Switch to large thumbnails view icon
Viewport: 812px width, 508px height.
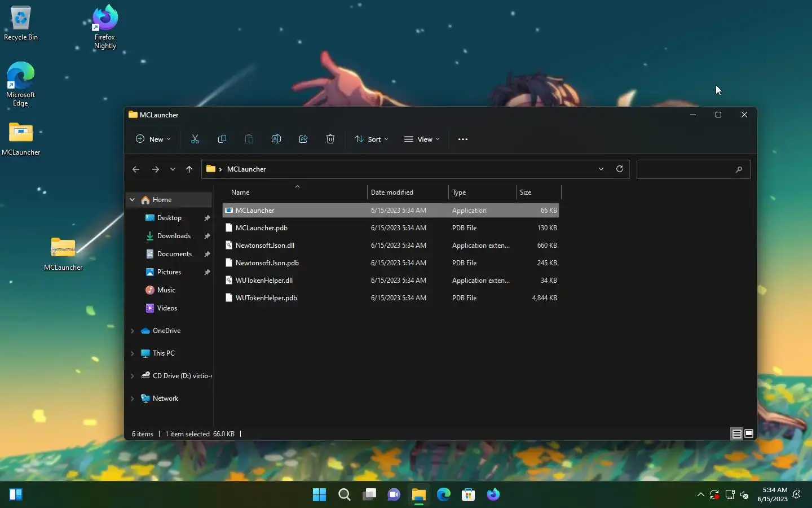749,433
